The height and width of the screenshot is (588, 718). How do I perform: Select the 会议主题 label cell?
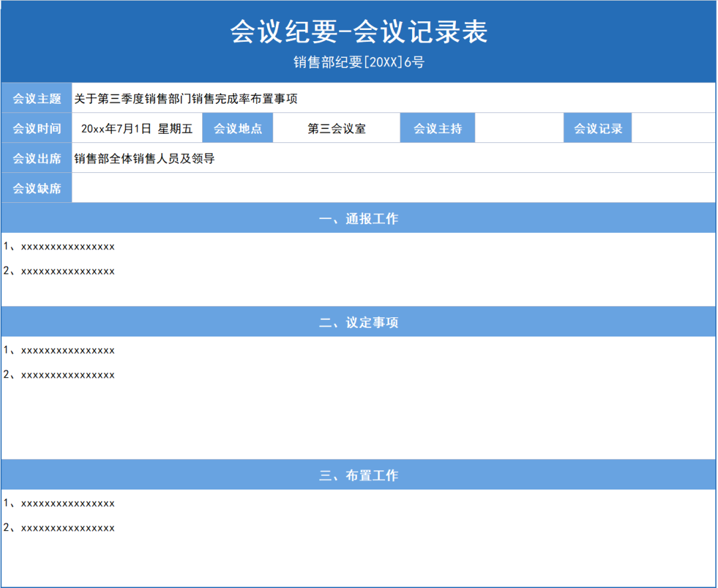pos(37,98)
